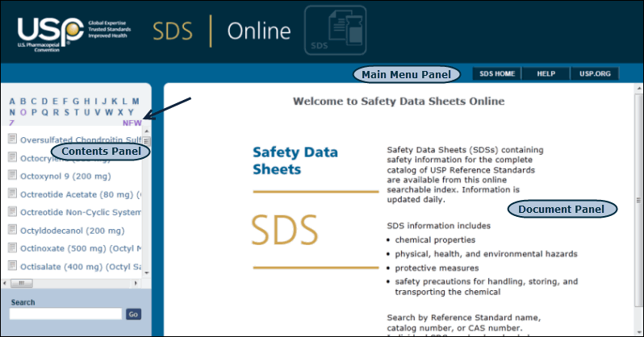Select letter T in the alphabet index
Image resolution: width=644 pixels, height=337 pixels.
pos(77,113)
